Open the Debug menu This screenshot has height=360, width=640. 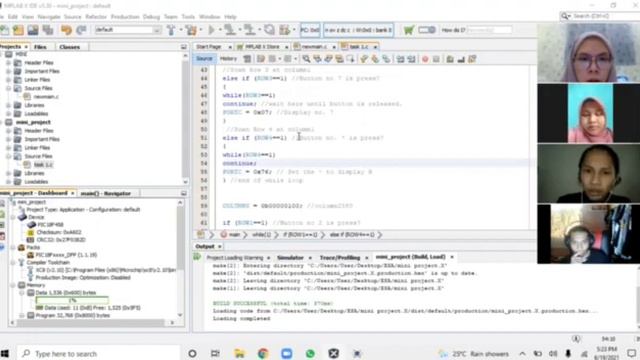coord(151,17)
